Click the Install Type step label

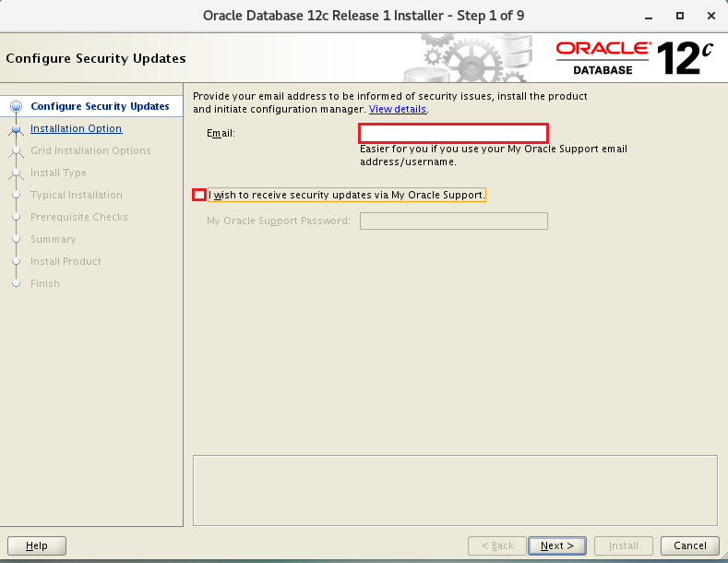click(x=58, y=173)
